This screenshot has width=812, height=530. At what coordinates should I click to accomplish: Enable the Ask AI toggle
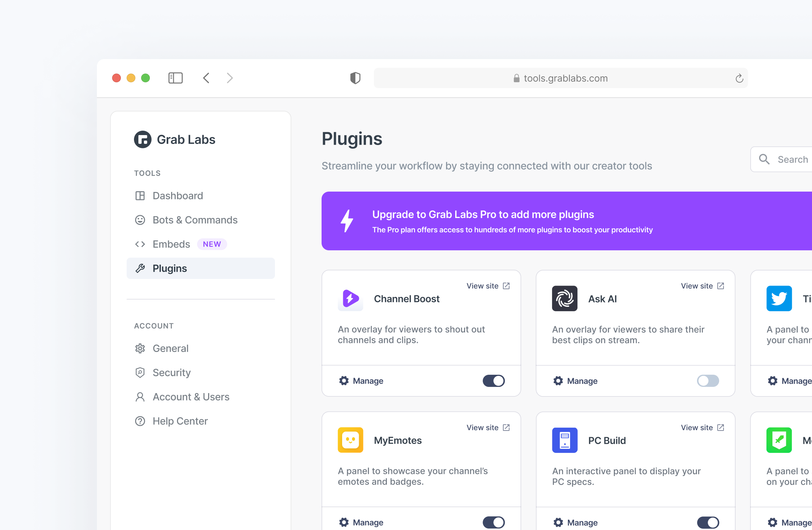pos(708,381)
